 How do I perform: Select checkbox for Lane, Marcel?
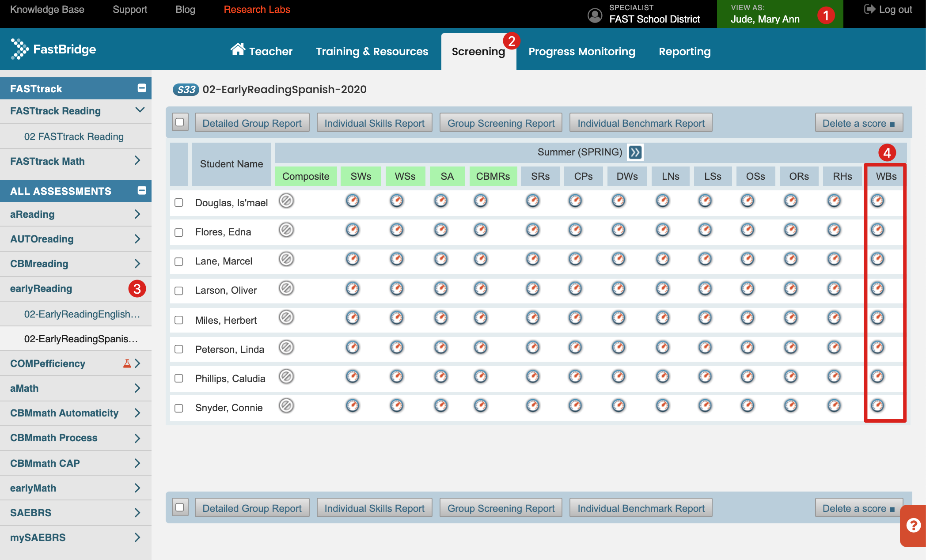179,261
